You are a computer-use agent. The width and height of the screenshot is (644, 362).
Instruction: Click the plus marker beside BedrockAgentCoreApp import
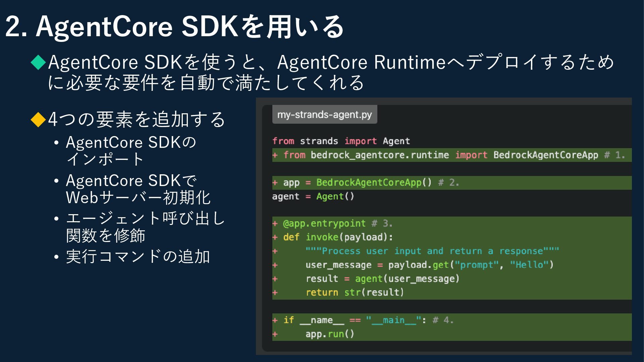coord(275,155)
